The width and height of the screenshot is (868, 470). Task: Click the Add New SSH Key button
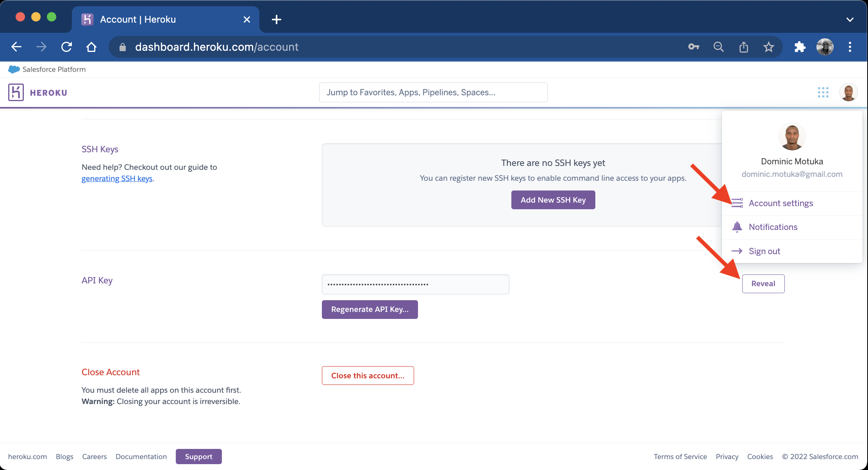tap(553, 199)
